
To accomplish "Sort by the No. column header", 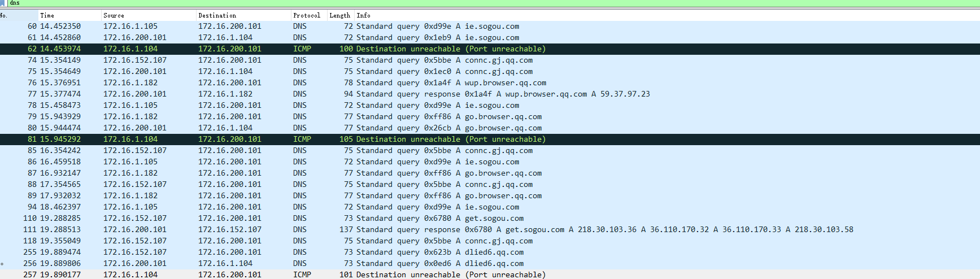I will pyautogui.click(x=19, y=15).
